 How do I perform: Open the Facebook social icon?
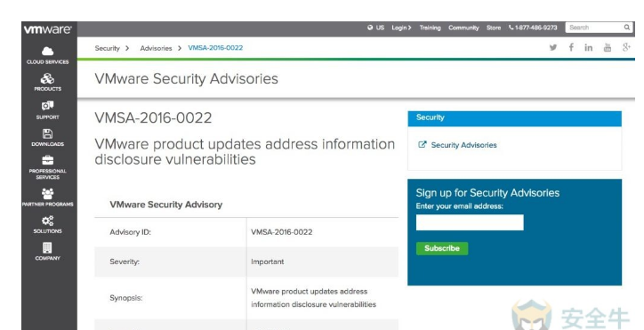coord(571,47)
